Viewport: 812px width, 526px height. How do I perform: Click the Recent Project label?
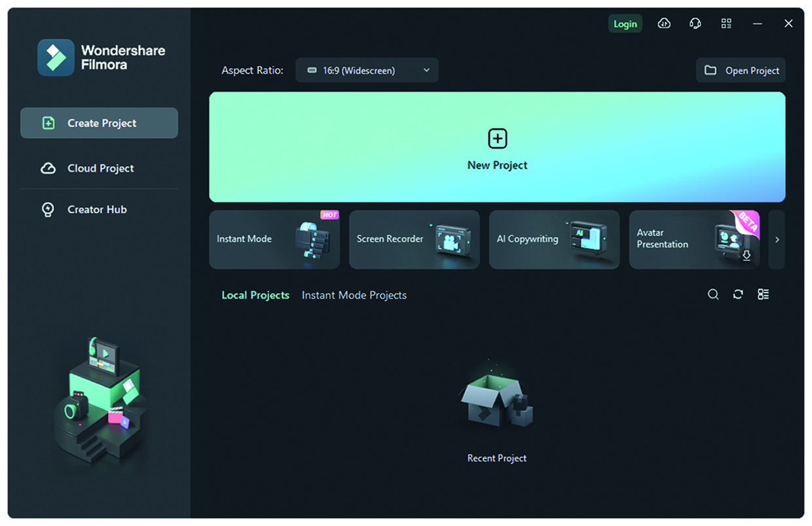coord(497,459)
